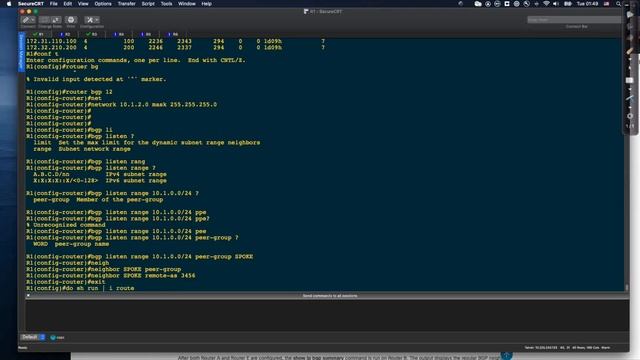This screenshot has width=640, height=360.
Task: Click the line 'neighbor SPOKE remote-as 3456'
Action: 110,276
